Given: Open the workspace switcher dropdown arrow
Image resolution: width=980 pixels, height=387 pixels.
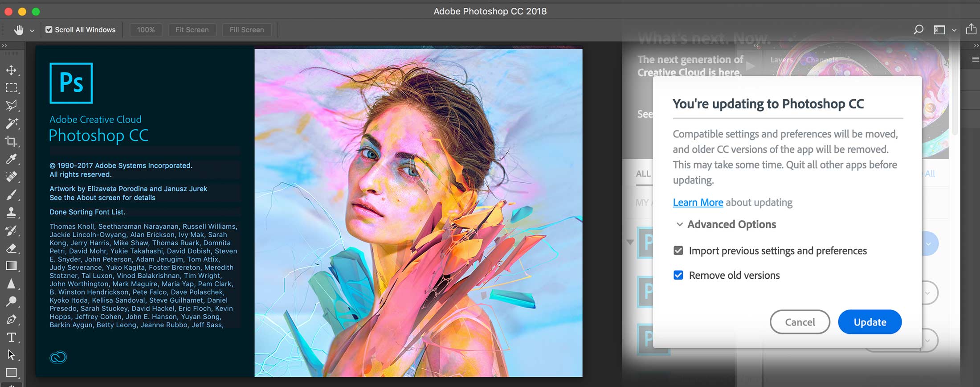Looking at the screenshot, I should [954, 30].
